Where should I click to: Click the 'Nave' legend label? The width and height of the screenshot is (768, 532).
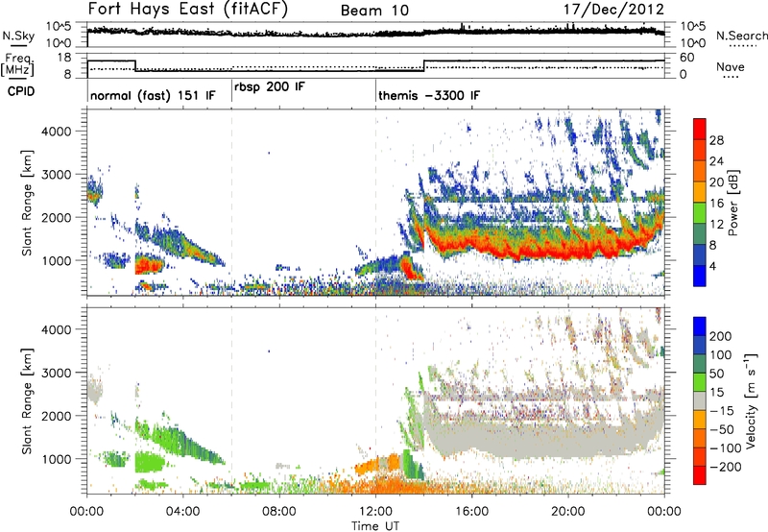coord(730,66)
